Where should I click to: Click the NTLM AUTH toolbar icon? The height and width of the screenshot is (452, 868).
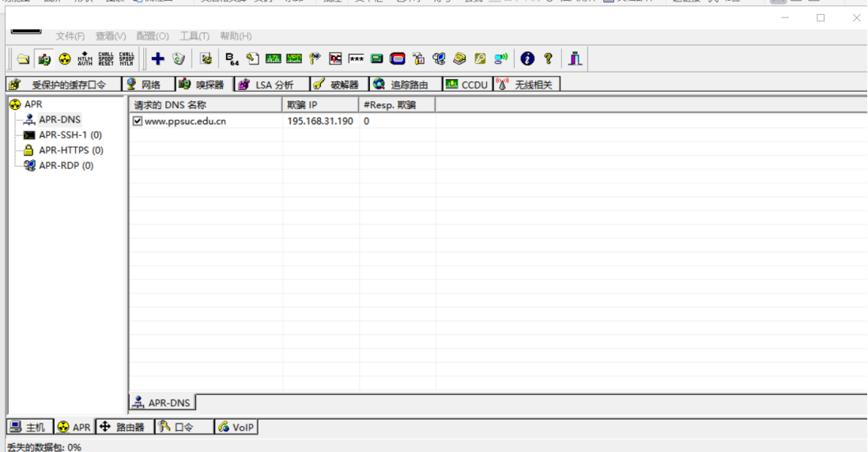85,58
